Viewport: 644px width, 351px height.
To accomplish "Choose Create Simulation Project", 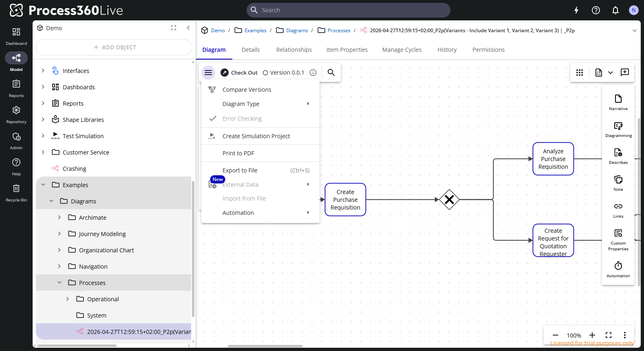I will 260,136.
